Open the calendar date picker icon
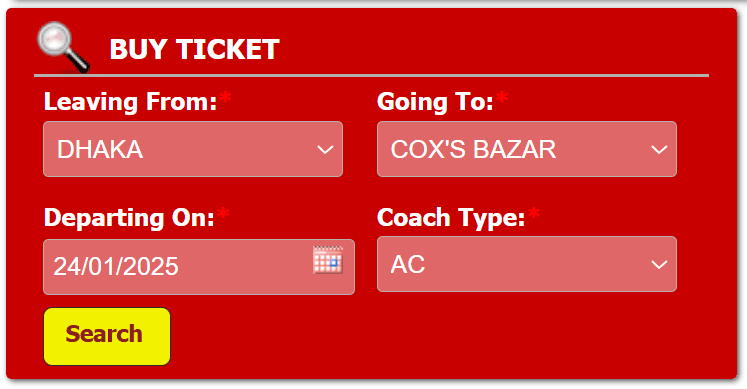The height and width of the screenshot is (389, 747). click(328, 259)
